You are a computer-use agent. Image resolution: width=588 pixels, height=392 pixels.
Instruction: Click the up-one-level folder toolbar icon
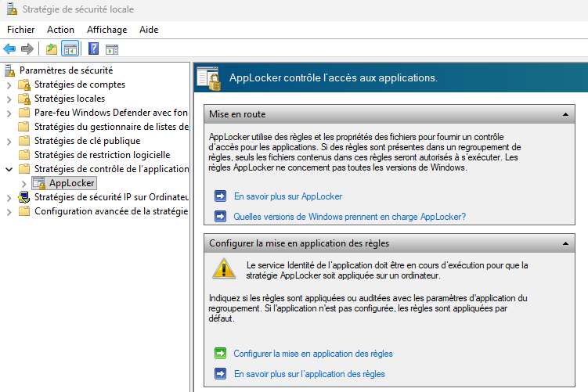point(52,49)
